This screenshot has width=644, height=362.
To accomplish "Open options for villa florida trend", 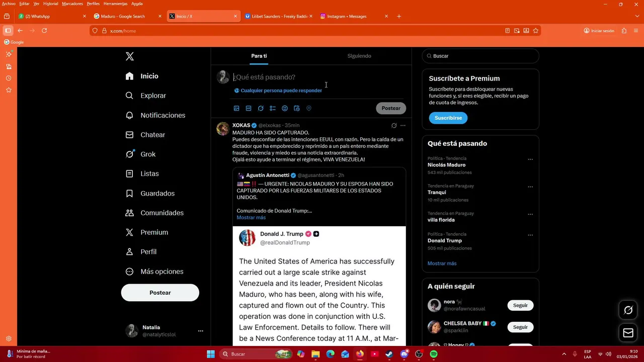I will pos(530,214).
